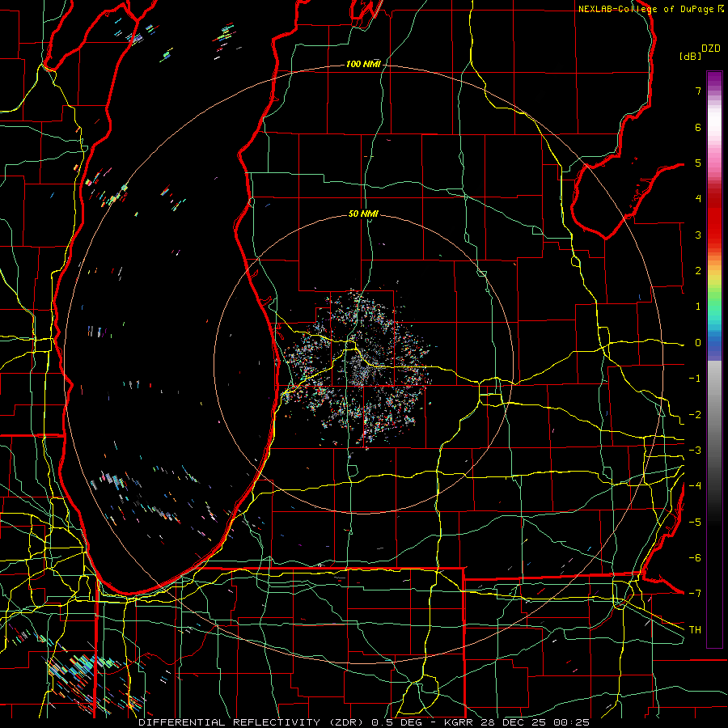Click the [dB] unit label
Image resolution: width=728 pixels, height=728 pixels.
tap(691, 56)
